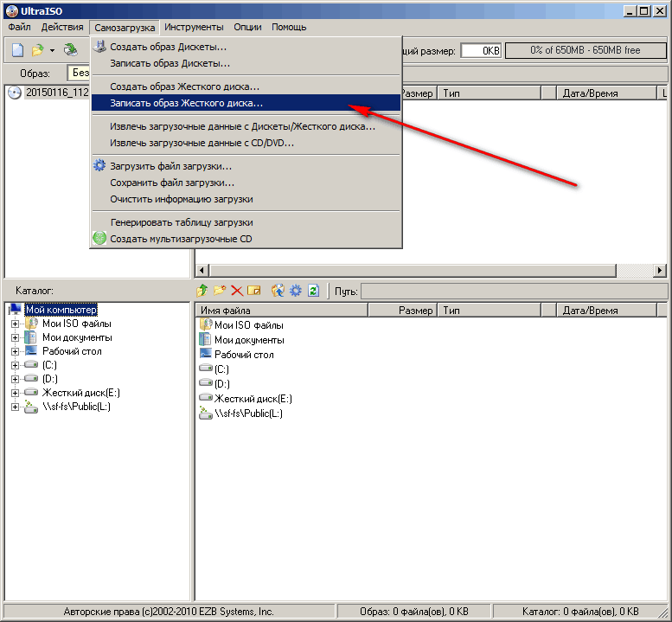Sort upper image list by Дата/Время column

tap(606, 93)
